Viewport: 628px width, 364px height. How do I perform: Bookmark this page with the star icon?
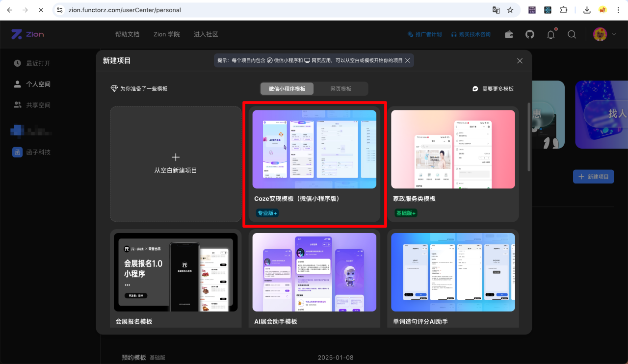[510, 10]
